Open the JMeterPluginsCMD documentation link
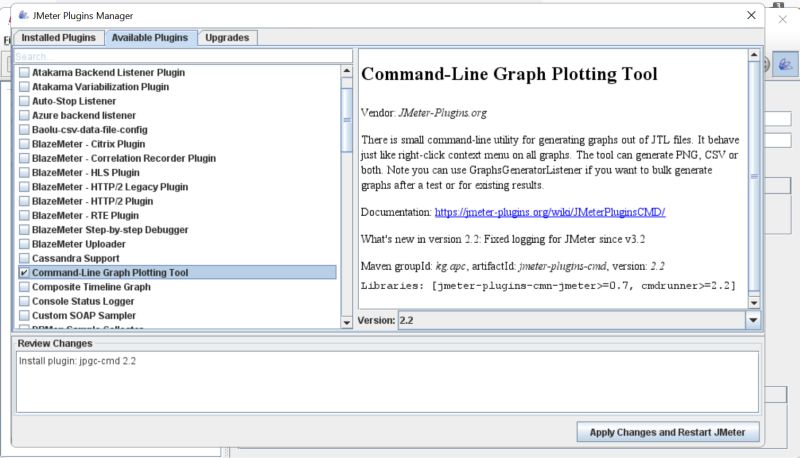 [x=549, y=212]
